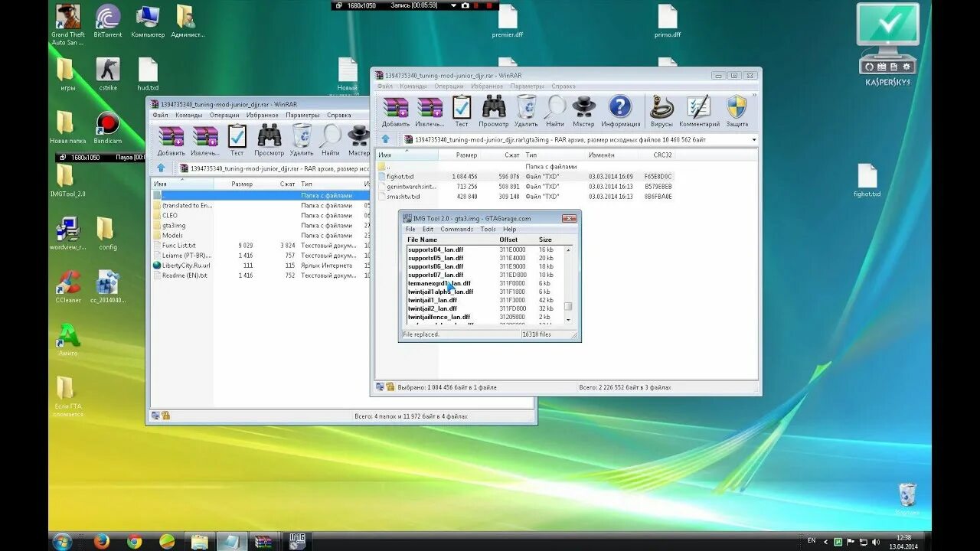Click Просмотр icon in back WinRAR window
The image size is (980, 551).
pyautogui.click(x=269, y=141)
